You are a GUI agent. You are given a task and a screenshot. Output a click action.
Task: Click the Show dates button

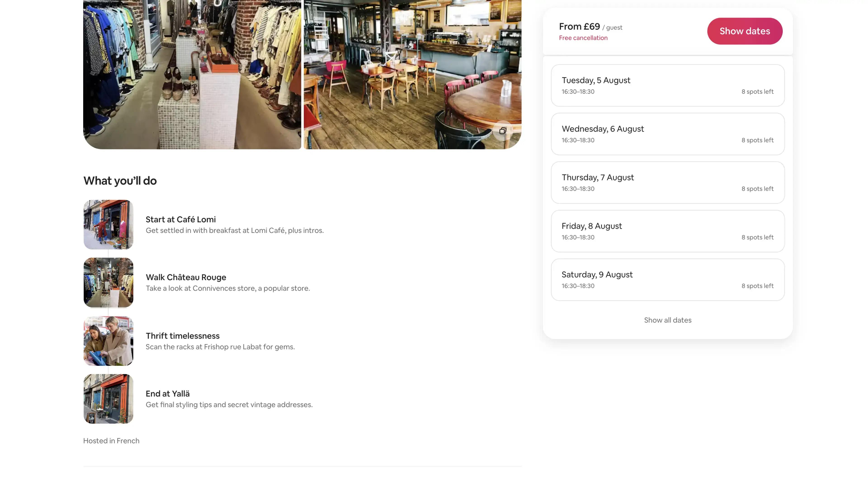[x=744, y=31]
